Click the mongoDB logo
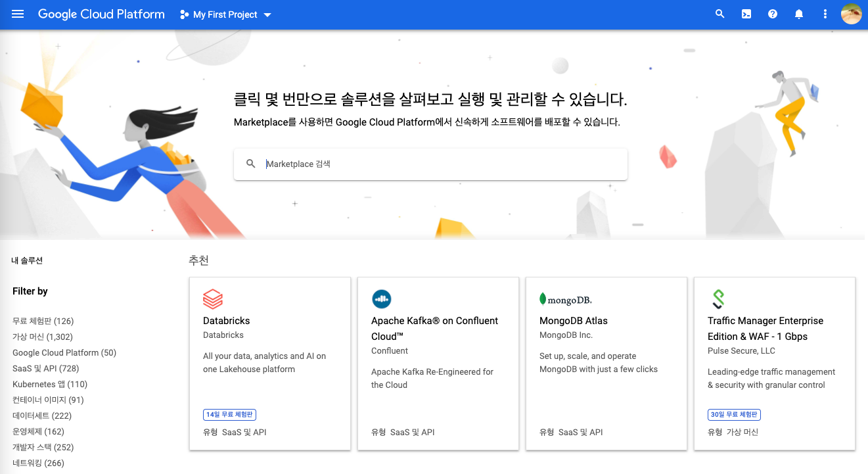The width and height of the screenshot is (868, 474). tap(566, 300)
